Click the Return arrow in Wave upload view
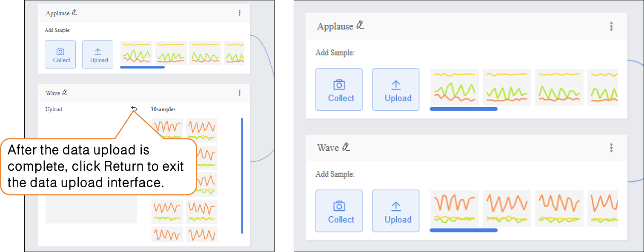Viewport: 644px width, 252px height. 134,109
